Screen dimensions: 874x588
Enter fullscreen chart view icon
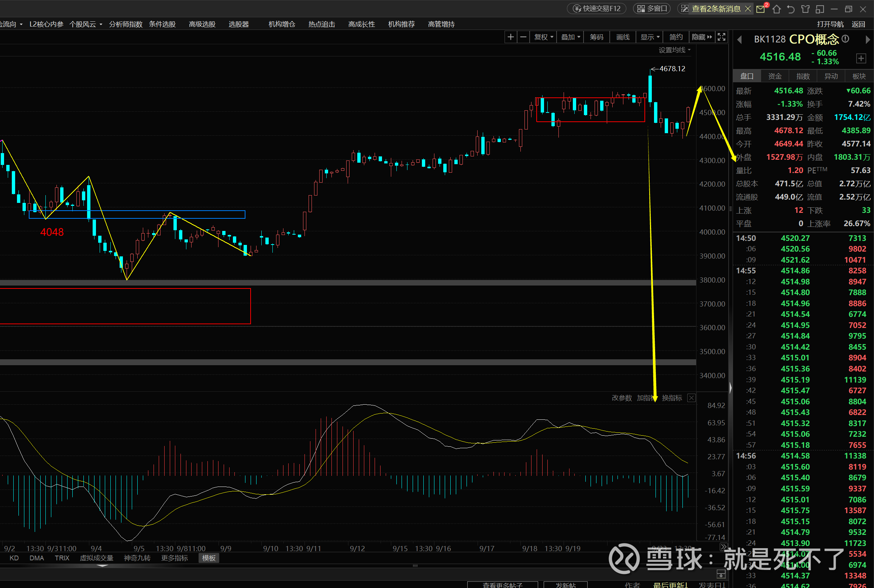721,37
